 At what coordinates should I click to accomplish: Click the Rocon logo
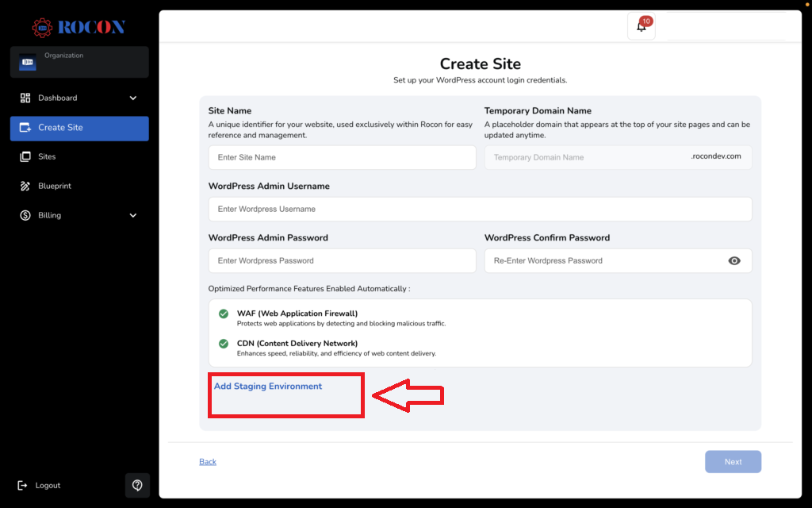pos(79,27)
